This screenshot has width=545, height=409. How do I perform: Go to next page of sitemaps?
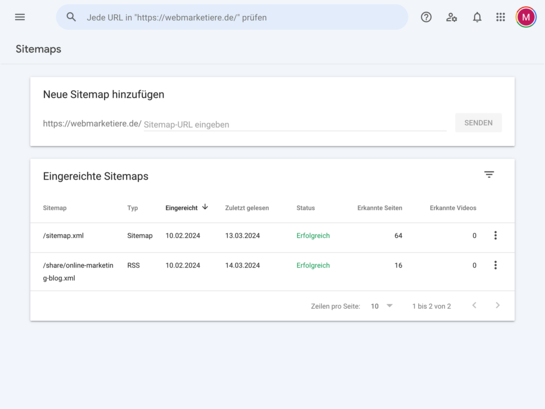[x=497, y=305]
